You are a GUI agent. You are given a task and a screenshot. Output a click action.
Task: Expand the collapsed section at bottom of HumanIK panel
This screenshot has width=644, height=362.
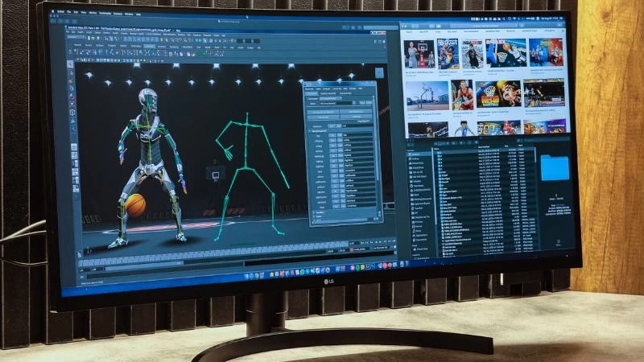[x=314, y=213]
